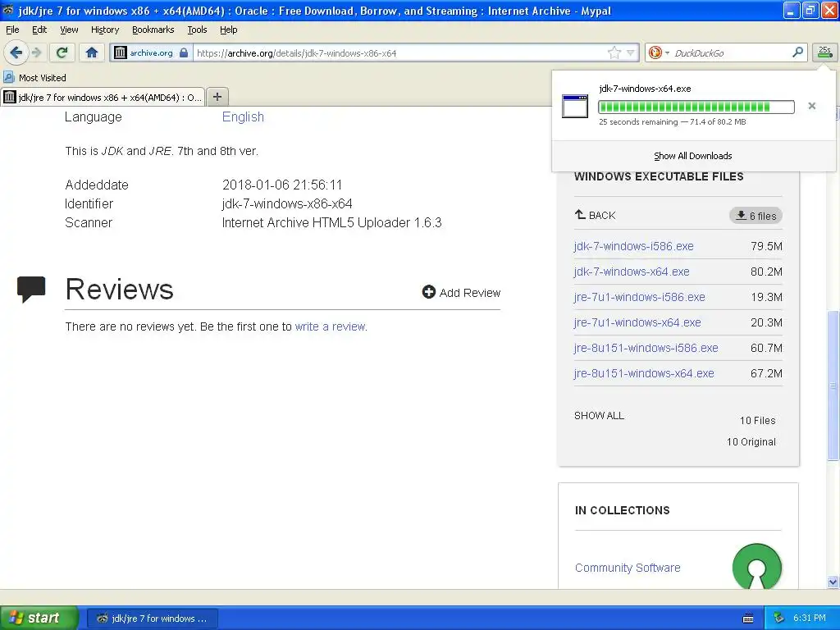Open a new tab with plus button
This screenshot has height=630, width=840.
217,97
